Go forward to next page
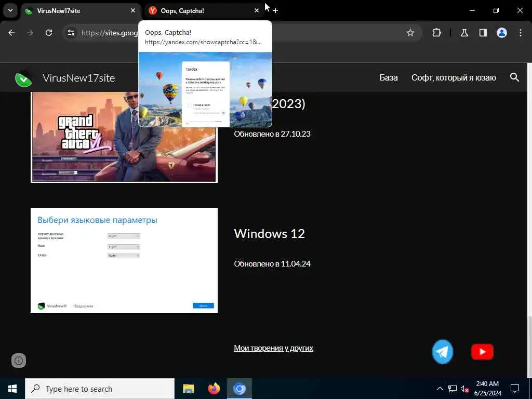Image resolution: width=532 pixels, height=399 pixels. (30, 33)
